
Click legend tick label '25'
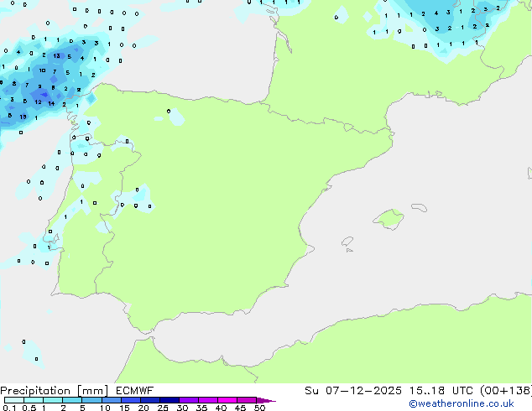pyautogui.click(x=163, y=408)
